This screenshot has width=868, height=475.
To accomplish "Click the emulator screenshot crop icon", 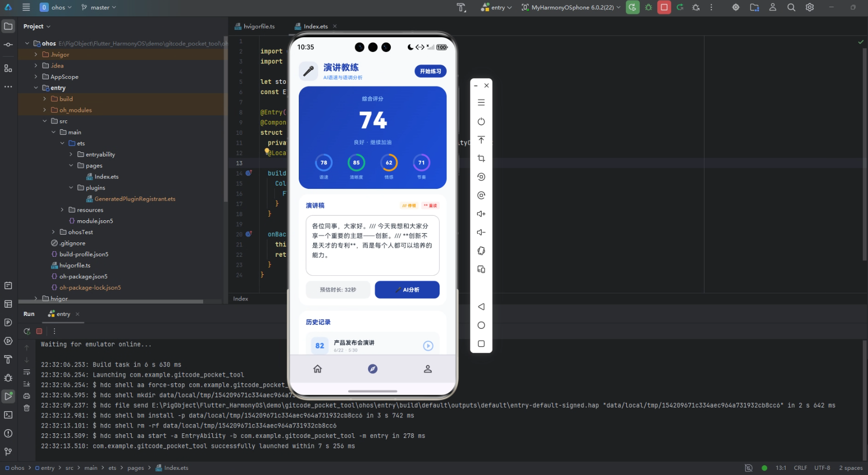I will [481, 159].
